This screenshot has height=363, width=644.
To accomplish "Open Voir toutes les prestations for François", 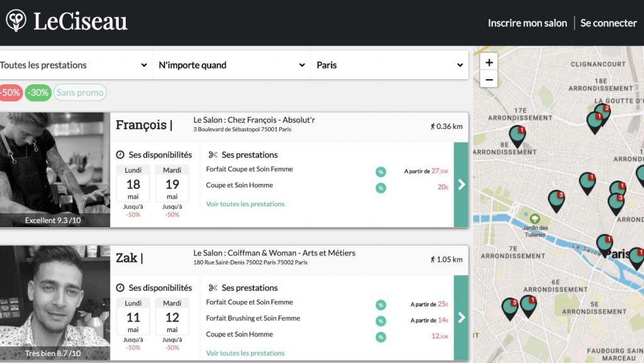I will pyautogui.click(x=245, y=204).
